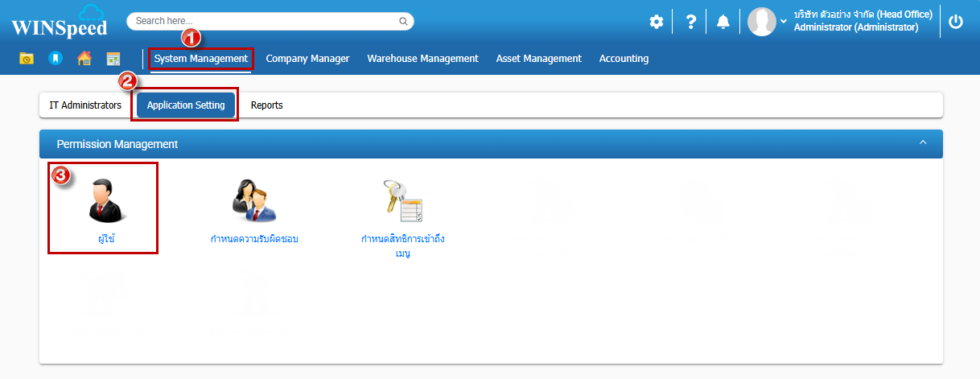Click the power logout icon

tap(956, 22)
